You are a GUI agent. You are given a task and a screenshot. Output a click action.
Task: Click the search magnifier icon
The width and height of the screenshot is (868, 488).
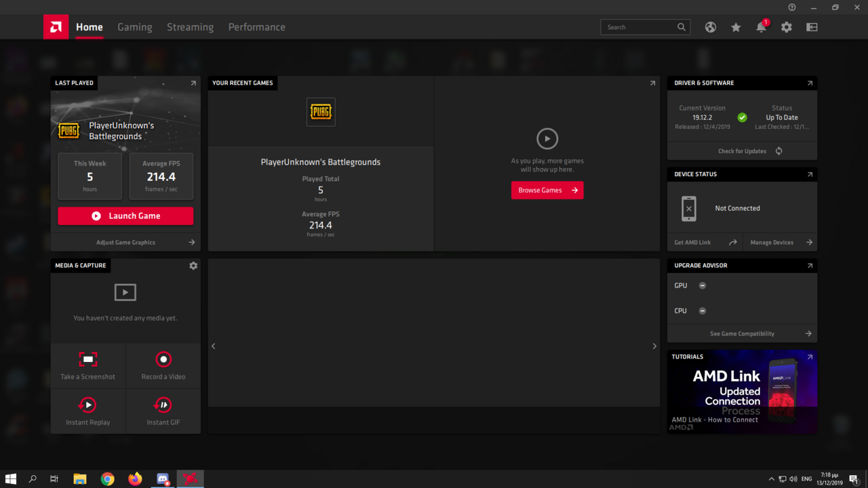[x=682, y=27]
